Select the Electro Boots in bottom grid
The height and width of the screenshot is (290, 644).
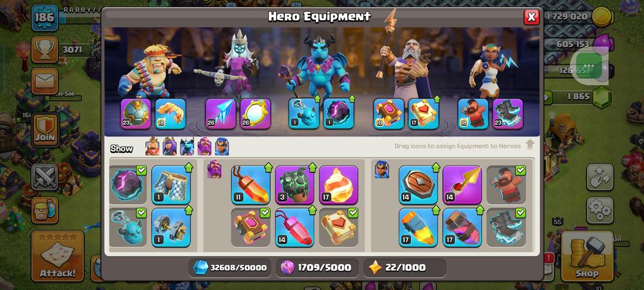point(506,227)
